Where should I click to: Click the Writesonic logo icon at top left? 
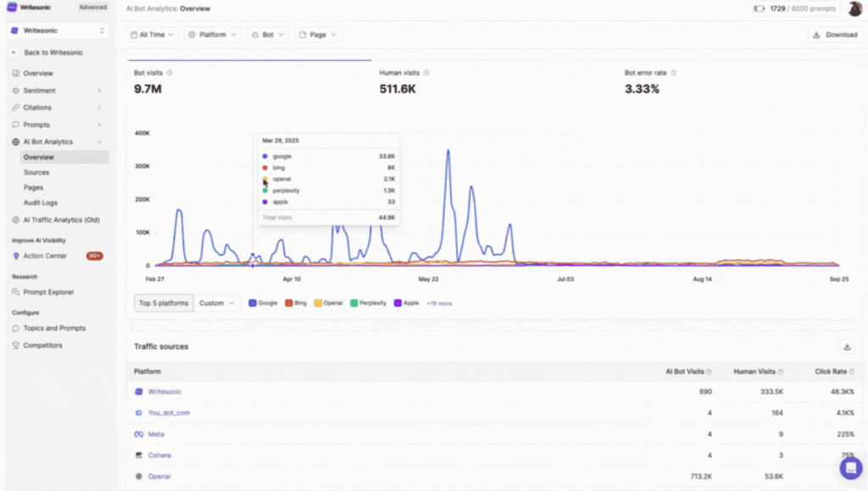(12, 7)
